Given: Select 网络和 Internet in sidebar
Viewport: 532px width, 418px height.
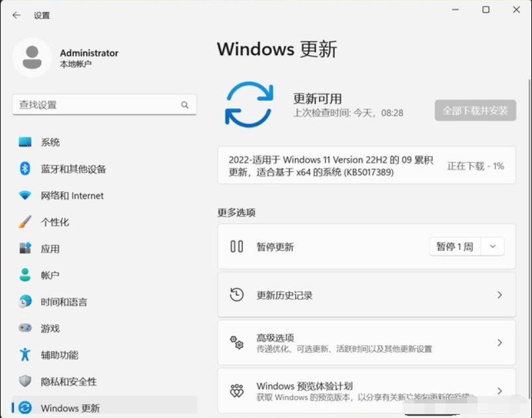Looking at the screenshot, I should pos(72,196).
